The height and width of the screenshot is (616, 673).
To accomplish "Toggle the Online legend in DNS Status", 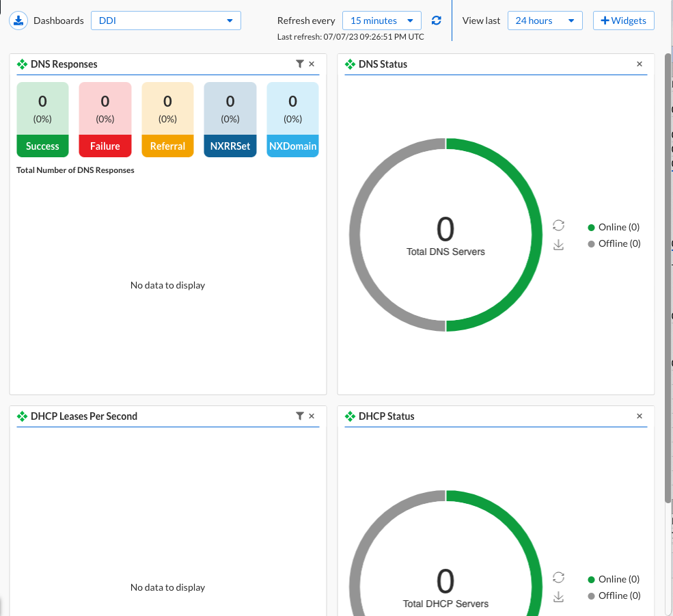I will click(x=614, y=227).
